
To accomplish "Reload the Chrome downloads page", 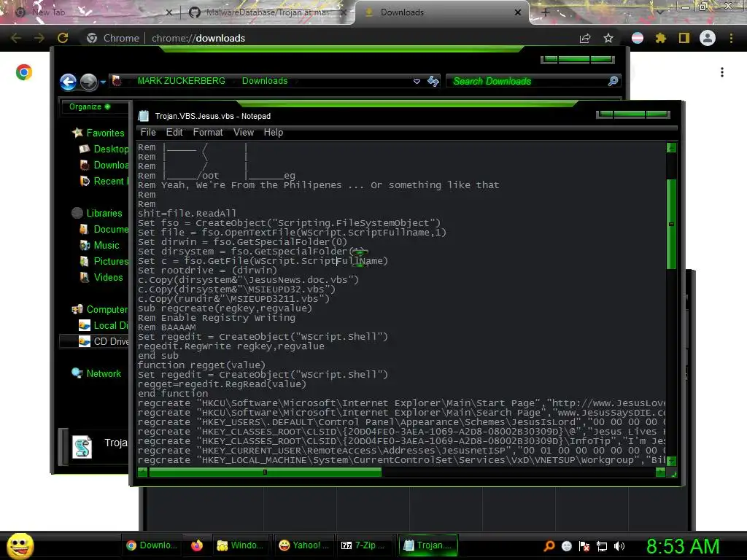I will pos(63,38).
